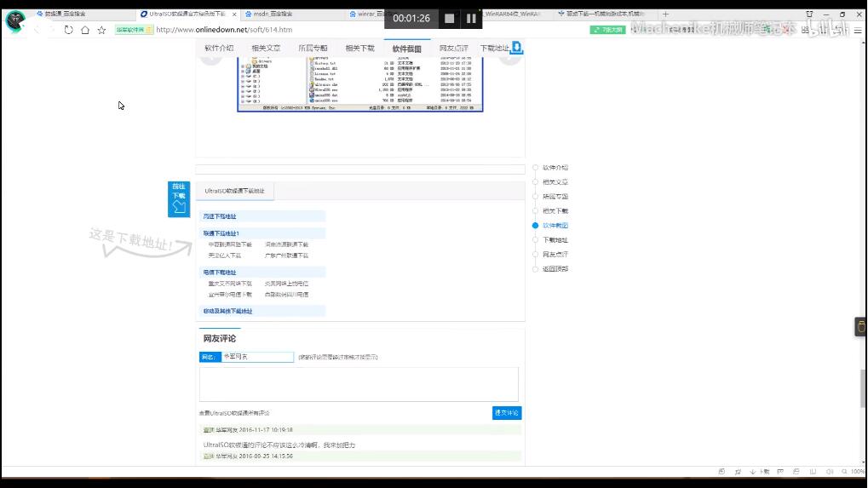Jump to 网友点评 in side navigation
This screenshot has width=868, height=488.
tap(555, 255)
